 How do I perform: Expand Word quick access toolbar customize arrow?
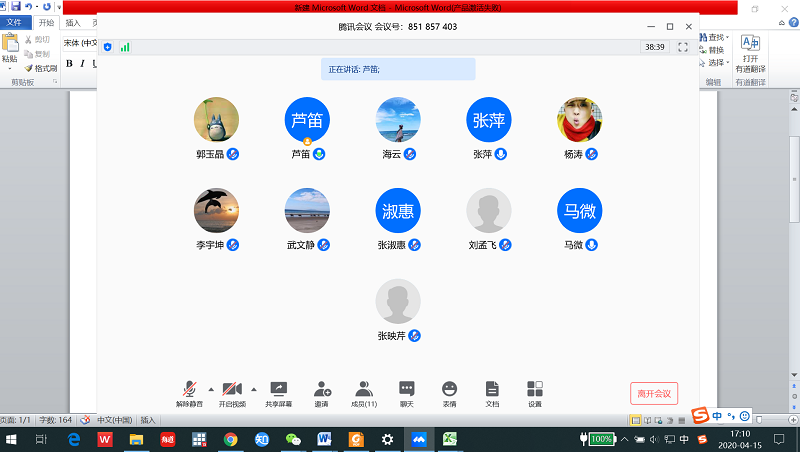pyautogui.click(x=59, y=7)
